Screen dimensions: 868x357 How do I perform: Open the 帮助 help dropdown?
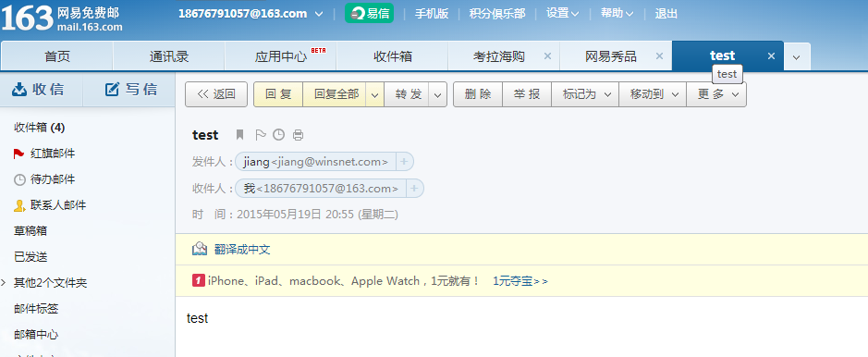[617, 14]
